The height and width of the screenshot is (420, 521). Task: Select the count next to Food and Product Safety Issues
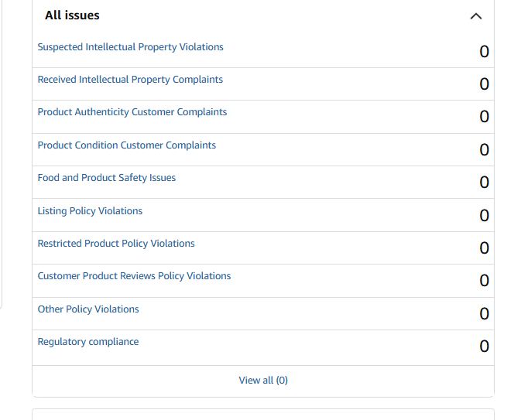[485, 183]
